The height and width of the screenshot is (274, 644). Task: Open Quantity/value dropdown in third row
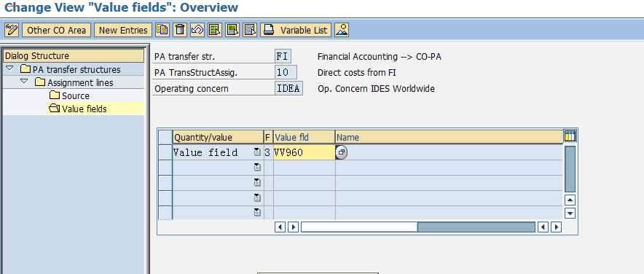[x=257, y=182]
